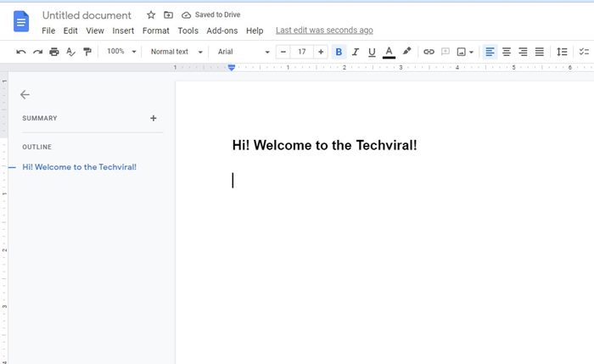Screen dimensions: 594x364
Task: Click the Untitled document title
Action: click(87, 15)
